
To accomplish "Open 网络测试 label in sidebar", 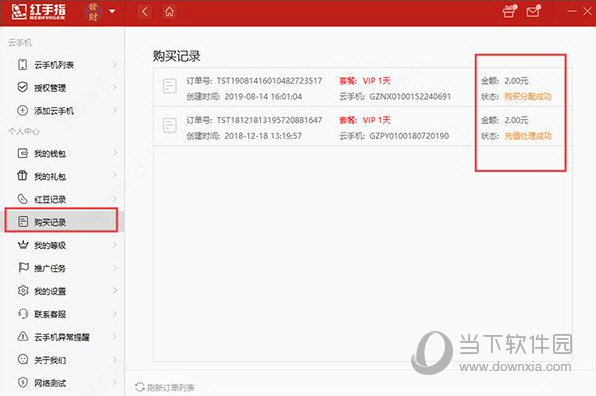I will pos(50,383).
